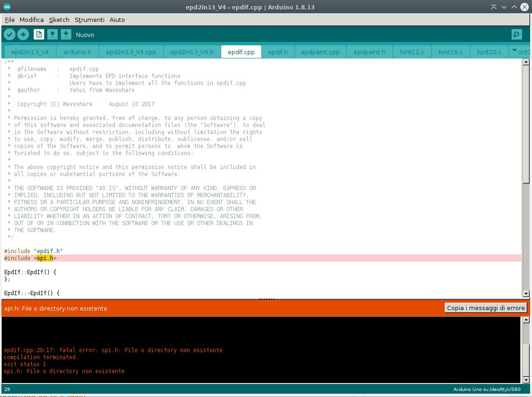Create a new sketch with New icon
Viewport: 532px width, 397px height.
[x=39, y=34]
